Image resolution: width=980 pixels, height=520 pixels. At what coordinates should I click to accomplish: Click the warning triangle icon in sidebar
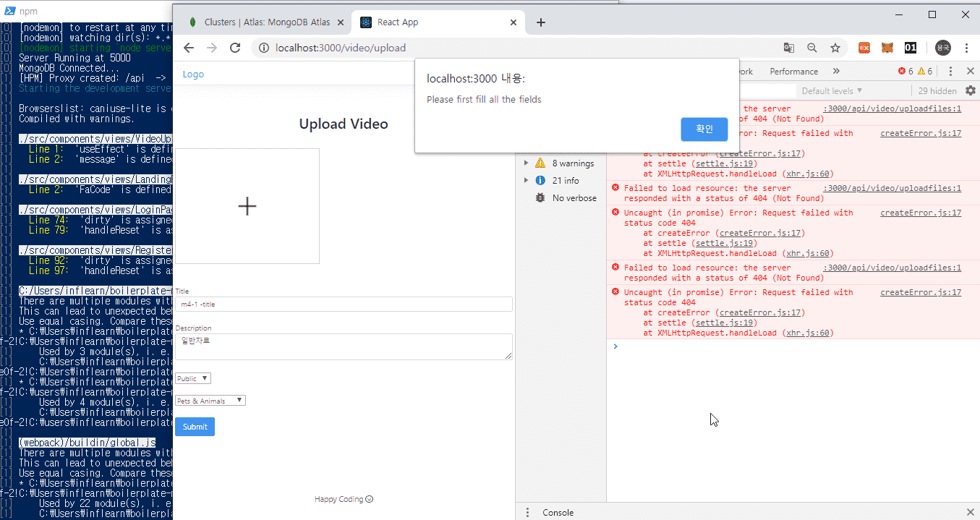click(x=540, y=163)
